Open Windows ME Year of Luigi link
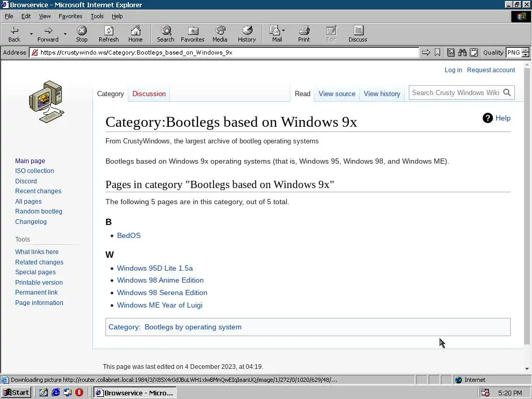Viewport: 532px width, 399px height. (x=159, y=305)
